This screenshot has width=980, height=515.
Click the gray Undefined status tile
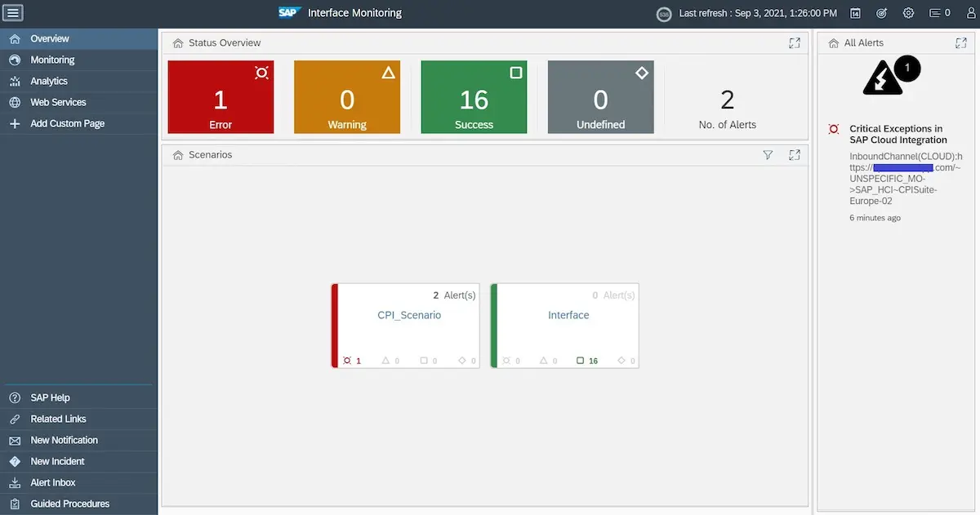tap(601, 97)
